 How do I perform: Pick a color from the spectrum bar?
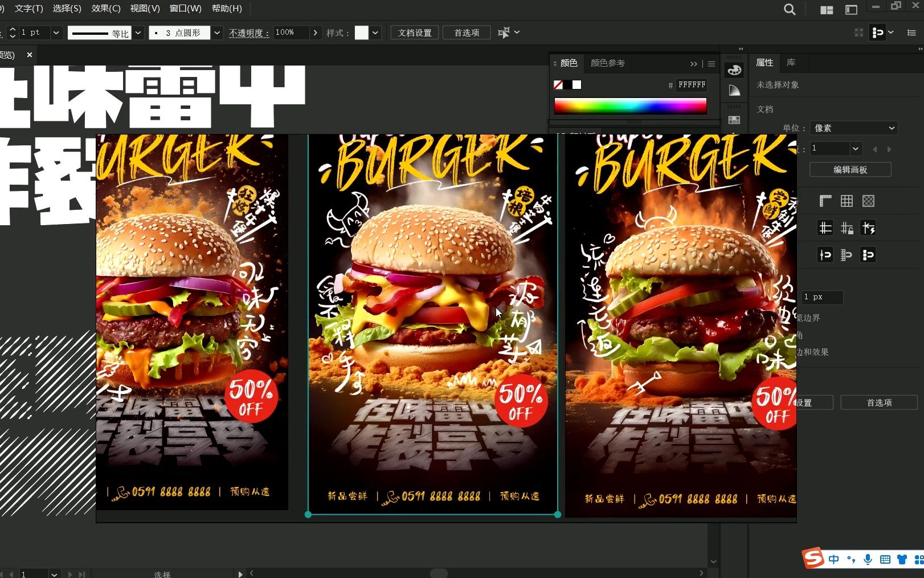click(x=630, y=105)
